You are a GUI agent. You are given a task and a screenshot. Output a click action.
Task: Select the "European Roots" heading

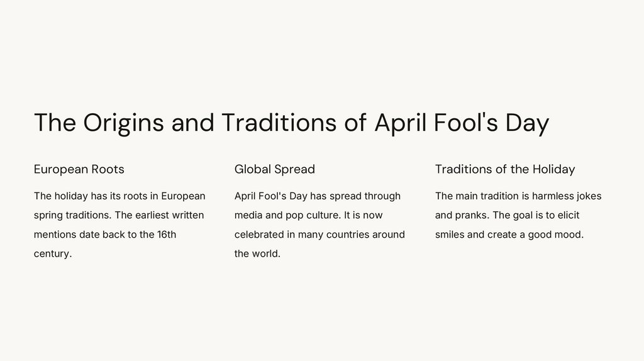coord(79,169)
